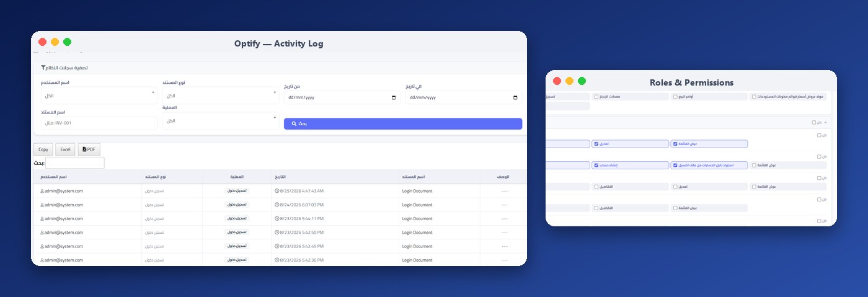The image size is (868, 297).
Task: Click the الي تاريخ date field
Action: (x=464, y=98)
